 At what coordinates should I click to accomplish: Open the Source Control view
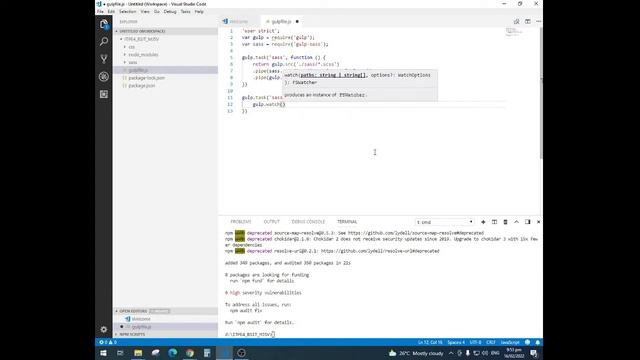(x=104, y=59)
